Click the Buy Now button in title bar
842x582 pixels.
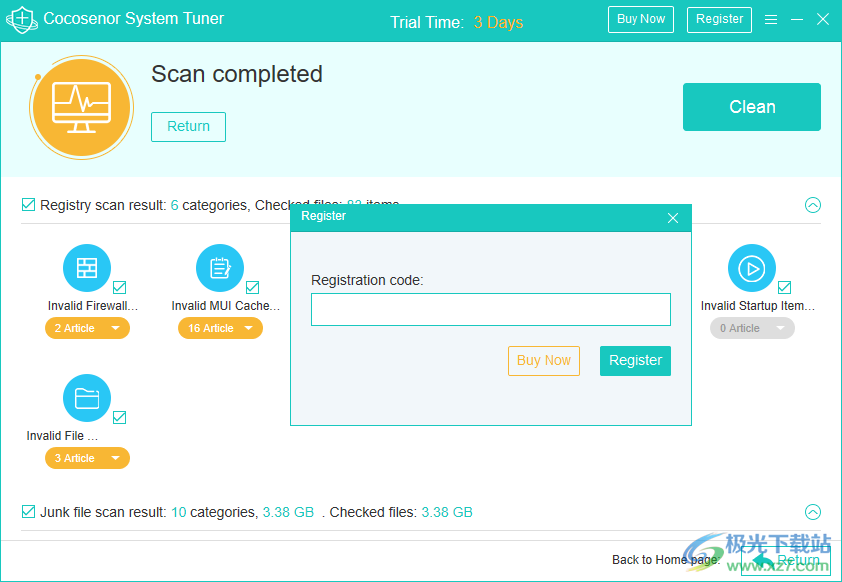point(641,19)
